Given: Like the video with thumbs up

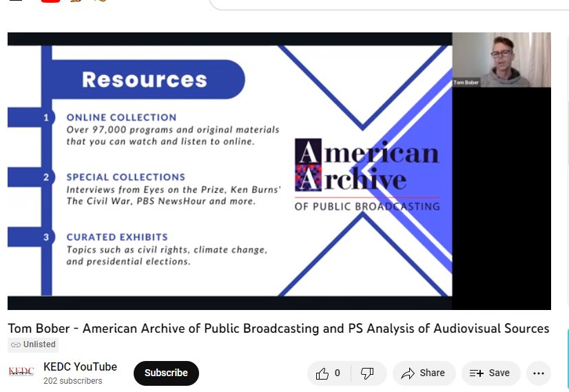Looking at the screenshot, I should (329, 373).
